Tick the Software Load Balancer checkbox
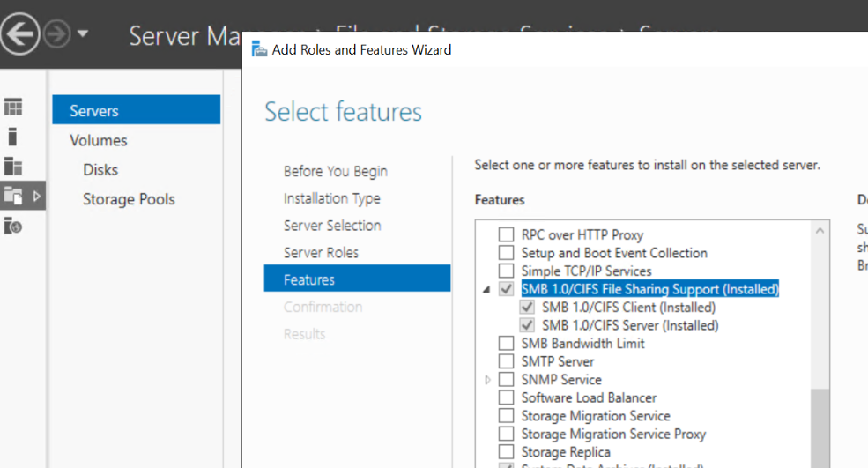The width and height of the screenshot is (868, 468). (x=506, y=397)
